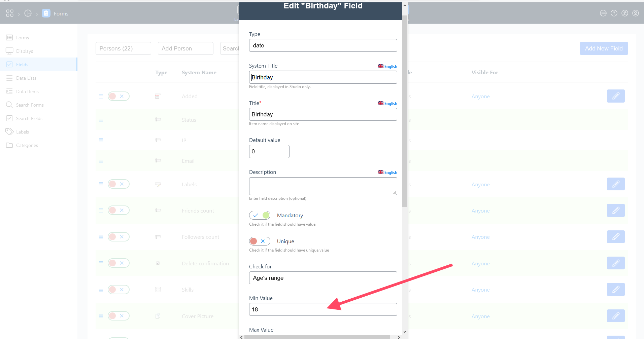Open the Labels tag icon in sidebar
This screenshot has width=644, height=339.
pyautogui.click(x=9, y=132)
